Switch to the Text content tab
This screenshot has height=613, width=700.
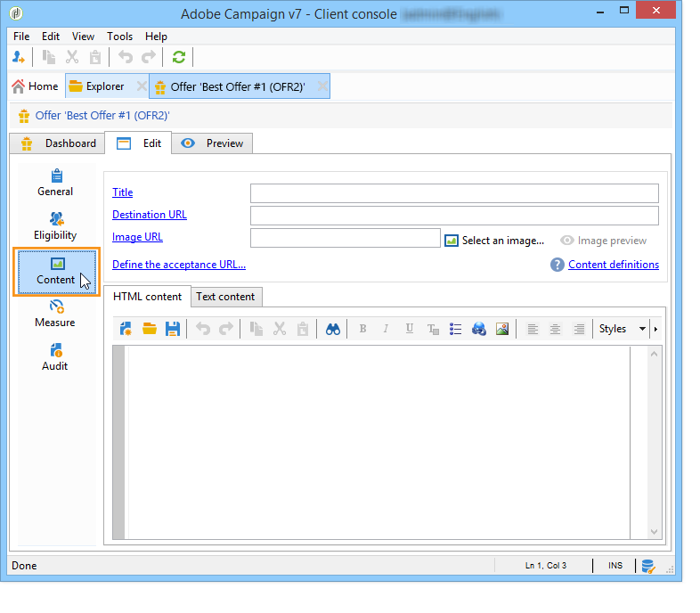click(x=226, y=297)
